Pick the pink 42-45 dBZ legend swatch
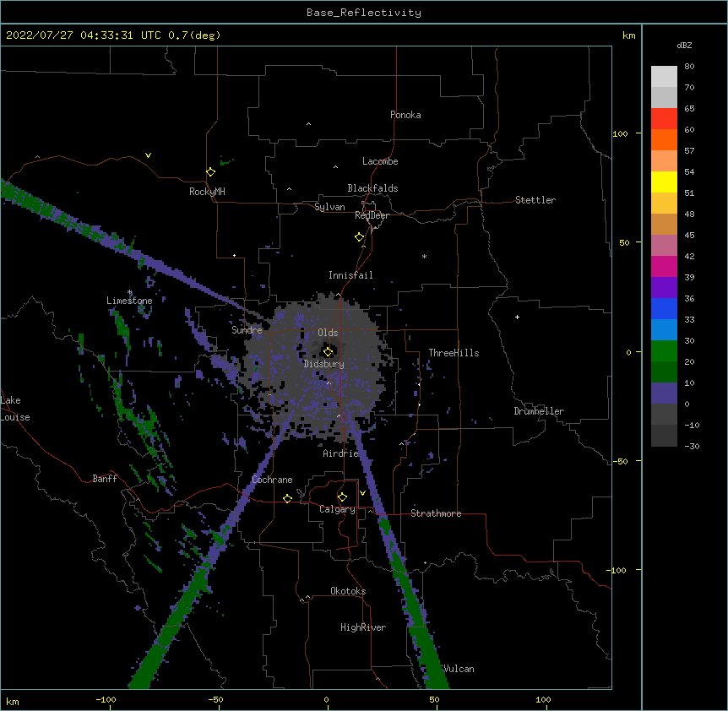 pyautogui.click(x=664, y=245)
